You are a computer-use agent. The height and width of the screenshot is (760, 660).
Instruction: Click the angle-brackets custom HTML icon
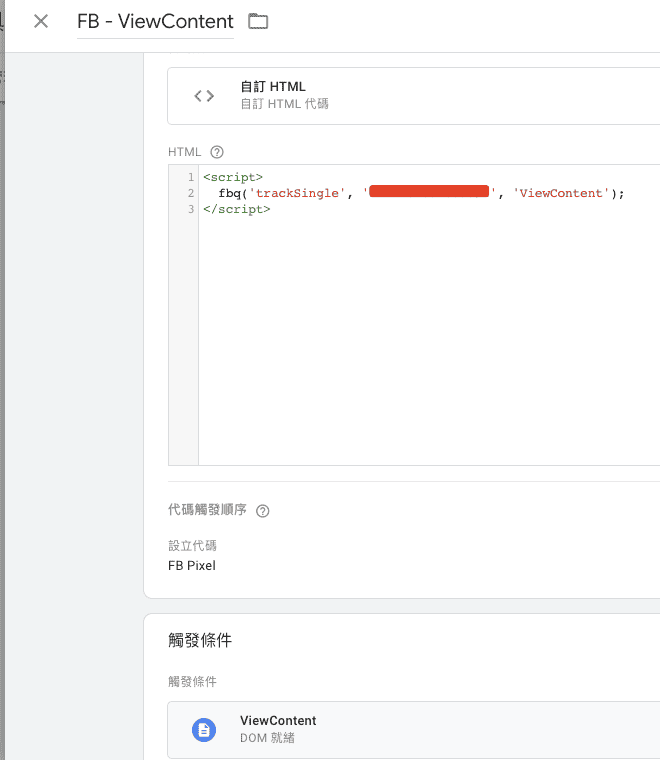pyautogui.click(x=204, y=96)
